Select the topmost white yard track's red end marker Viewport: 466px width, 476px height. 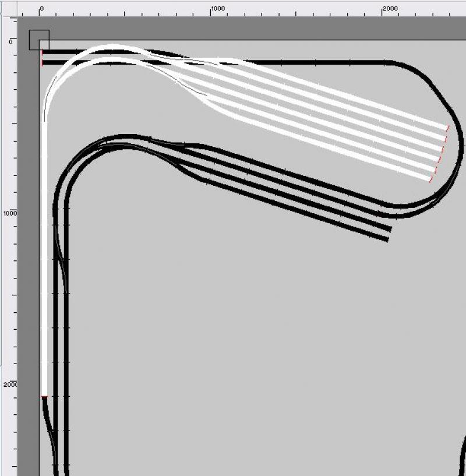(x=447, y=128)
